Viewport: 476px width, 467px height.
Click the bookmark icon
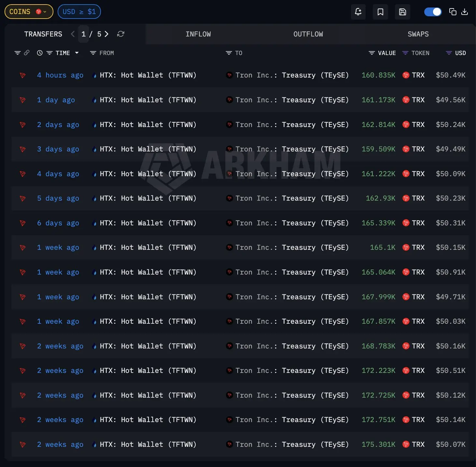[x=380, y=12]
